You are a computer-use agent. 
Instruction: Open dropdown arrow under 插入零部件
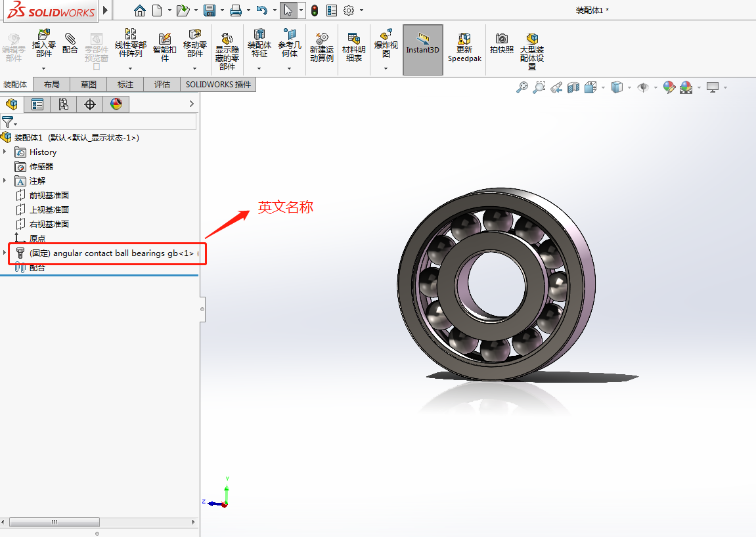tap(44, 68)
